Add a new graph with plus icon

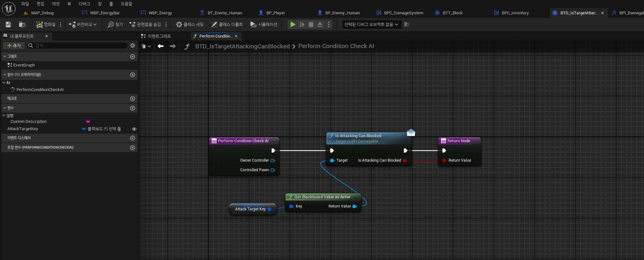tap(133, 57)
